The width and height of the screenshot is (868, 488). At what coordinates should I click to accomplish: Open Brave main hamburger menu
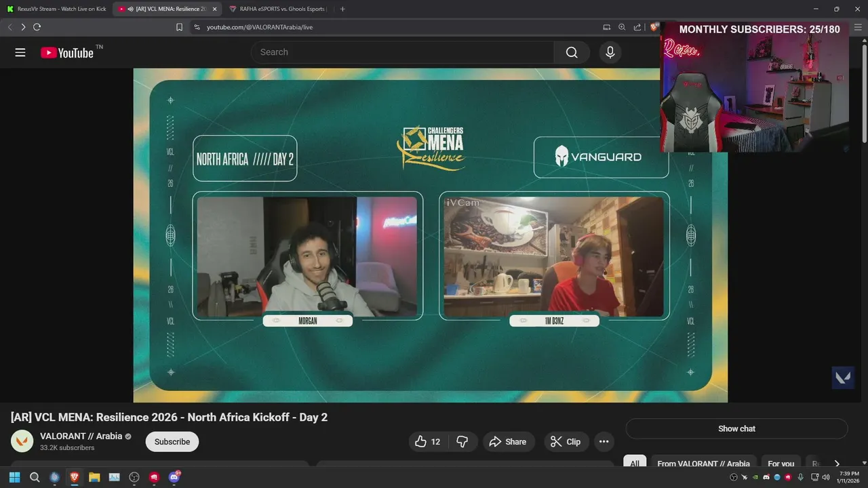coord(857,27)
